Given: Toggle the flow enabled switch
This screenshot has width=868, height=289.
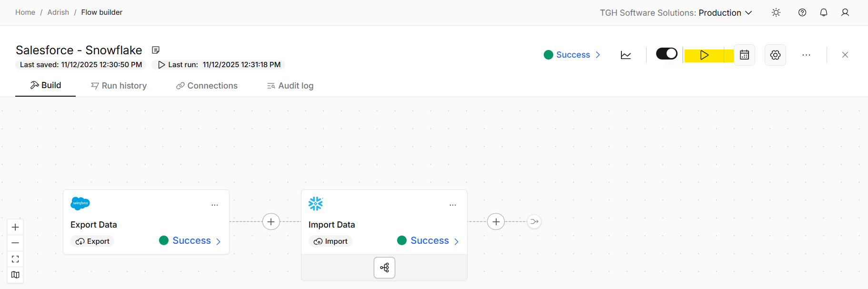Looking at the screenshot, I should pos(667,54).
